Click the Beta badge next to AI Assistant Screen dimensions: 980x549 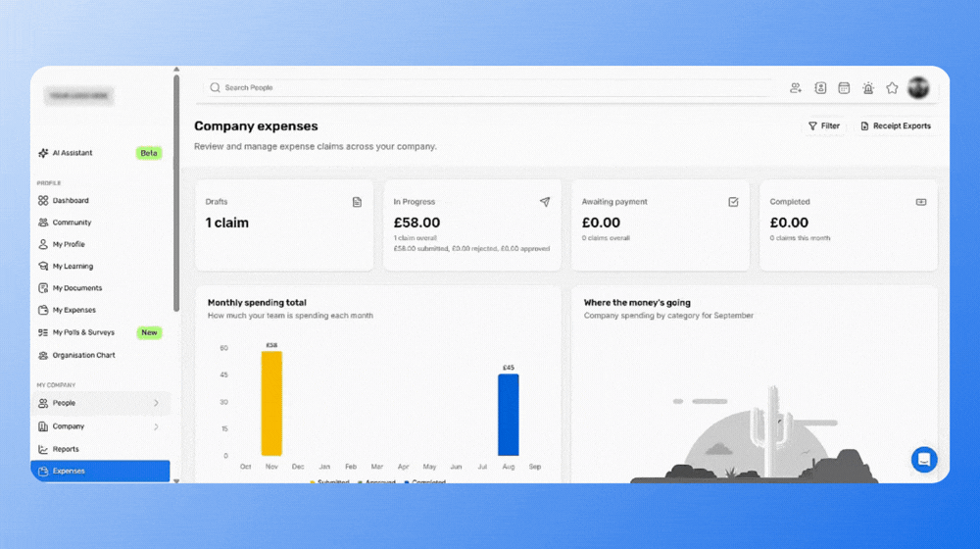pyautogui.click(x=149, y=153)
